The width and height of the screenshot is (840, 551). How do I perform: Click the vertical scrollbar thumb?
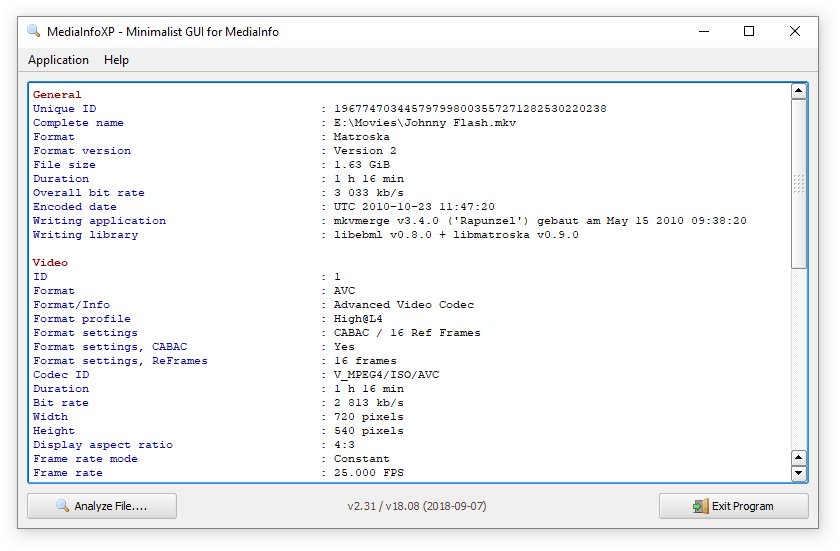click(798, 184)
